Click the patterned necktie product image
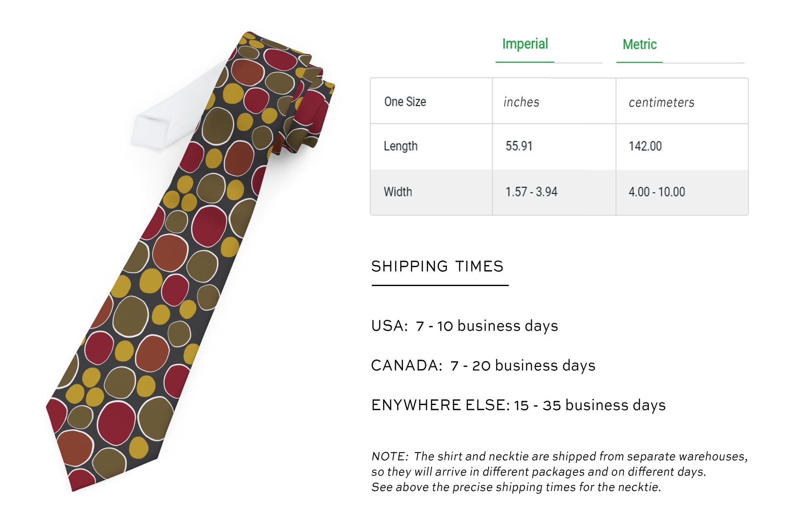This screenshot has width=812, height=524. coord(167,271)
